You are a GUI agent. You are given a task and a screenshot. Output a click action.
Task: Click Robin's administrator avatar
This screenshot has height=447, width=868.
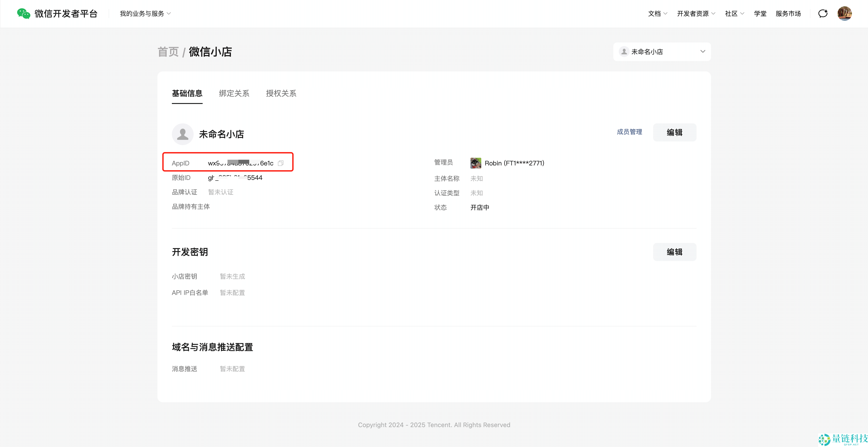click(x=475, y=163)
